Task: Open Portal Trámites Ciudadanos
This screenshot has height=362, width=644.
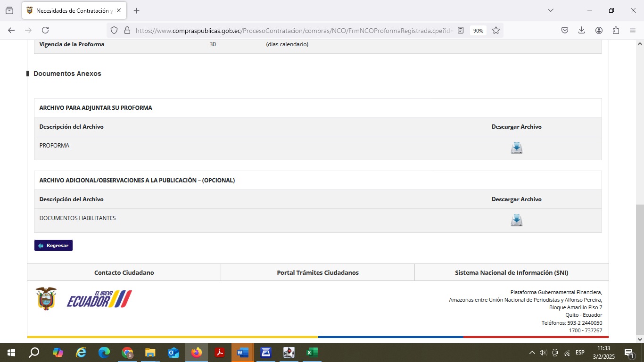Action: tap(318, 272)
